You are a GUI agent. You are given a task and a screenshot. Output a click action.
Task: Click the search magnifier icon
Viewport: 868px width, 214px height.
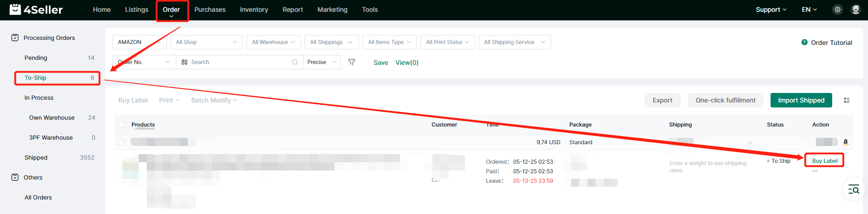[x=295, y=62]
